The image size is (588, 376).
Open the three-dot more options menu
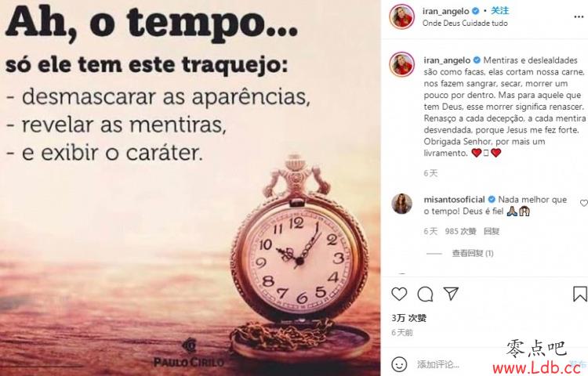[x=579, y=17]
